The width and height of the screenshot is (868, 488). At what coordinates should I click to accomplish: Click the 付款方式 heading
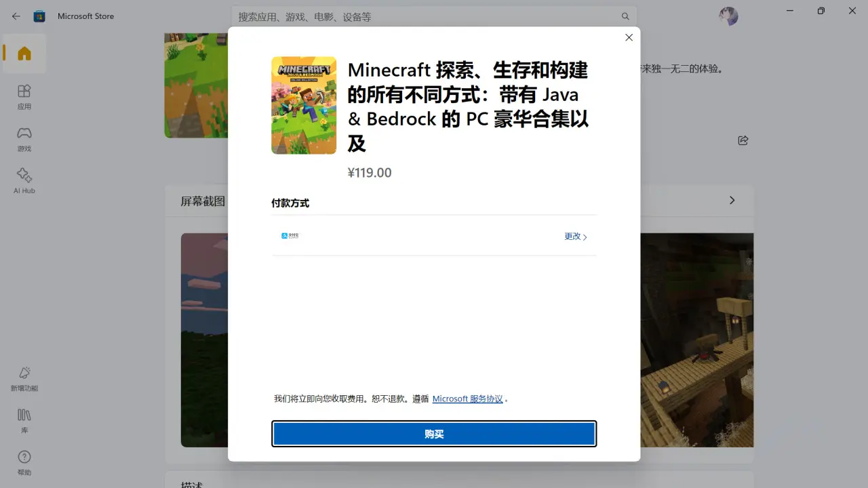pos(290,203)
